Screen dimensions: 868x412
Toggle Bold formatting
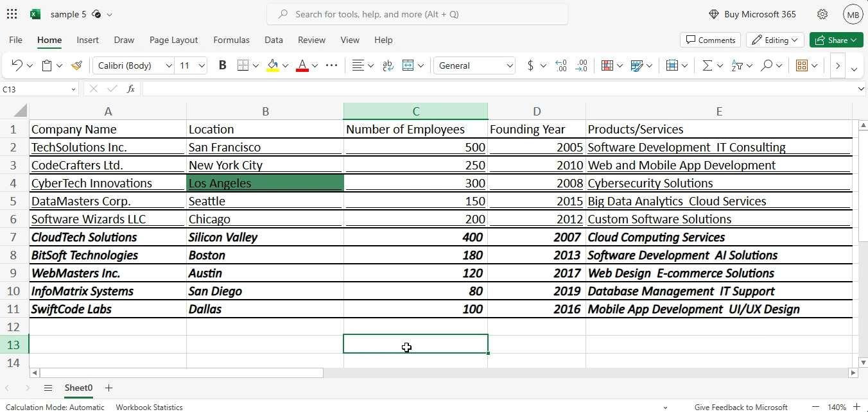(x=223, y=65)
